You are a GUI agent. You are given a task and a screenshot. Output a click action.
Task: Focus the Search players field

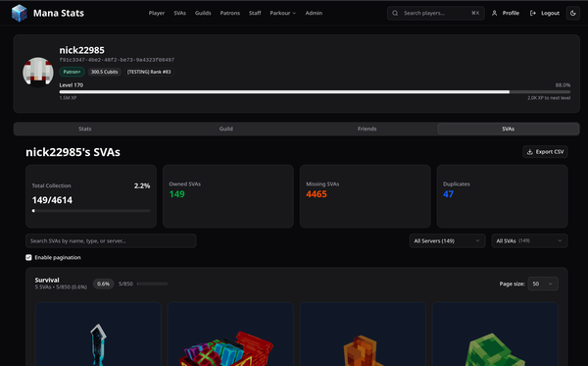tap(436, 13)
